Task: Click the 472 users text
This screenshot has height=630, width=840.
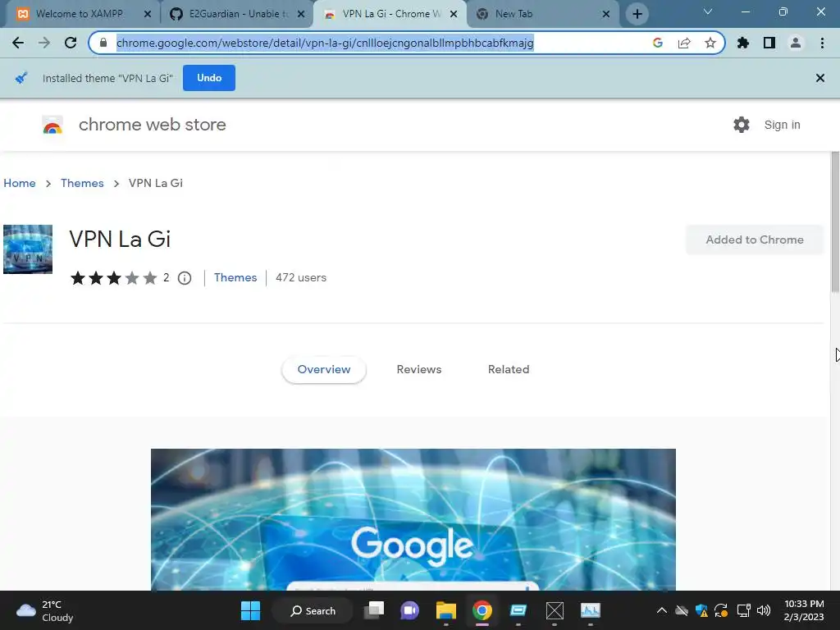Action: pos(301,277)
